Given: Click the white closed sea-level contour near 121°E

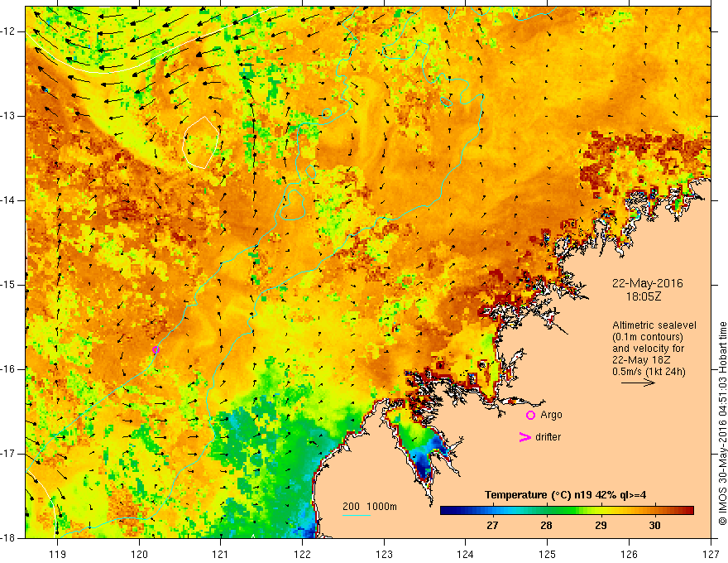Looking at the screenshot, I should pos(200,142).
